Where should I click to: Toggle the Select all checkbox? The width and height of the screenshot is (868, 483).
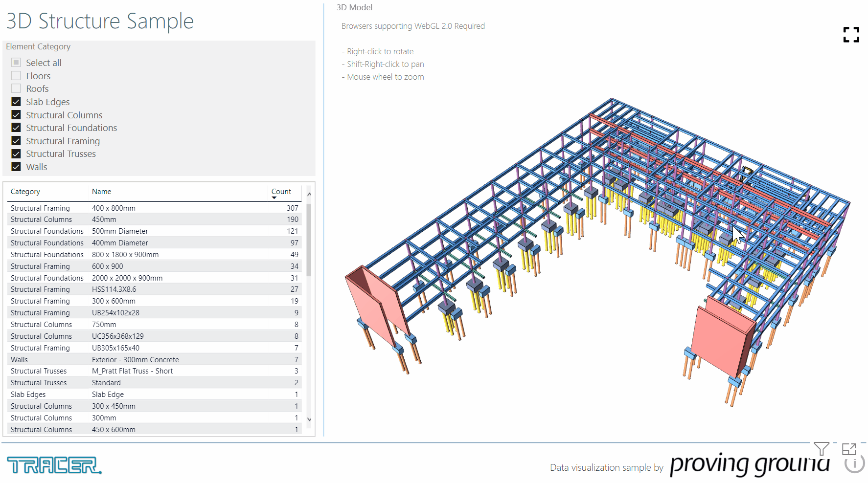tap(16, 63)
